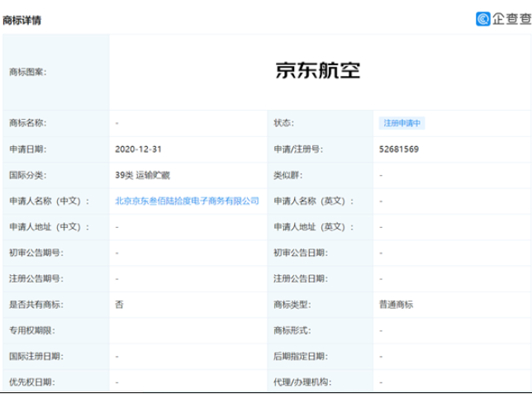Click the 类似群 label

288,175
